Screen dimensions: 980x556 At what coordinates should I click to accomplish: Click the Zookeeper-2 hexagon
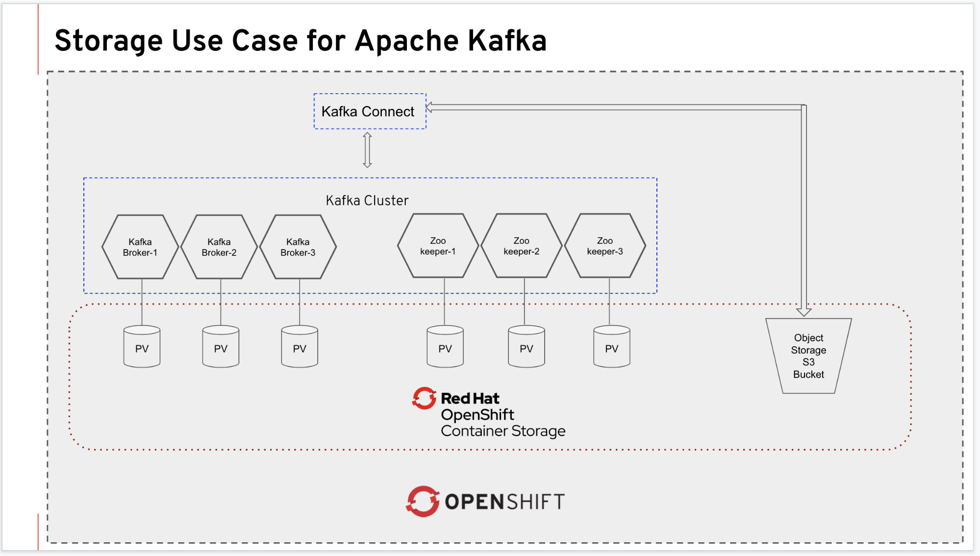tap(522, 246)
